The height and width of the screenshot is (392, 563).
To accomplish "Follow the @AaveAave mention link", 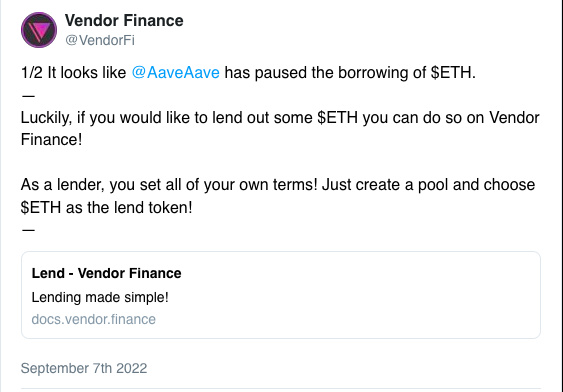I will (x=176, y=73).
